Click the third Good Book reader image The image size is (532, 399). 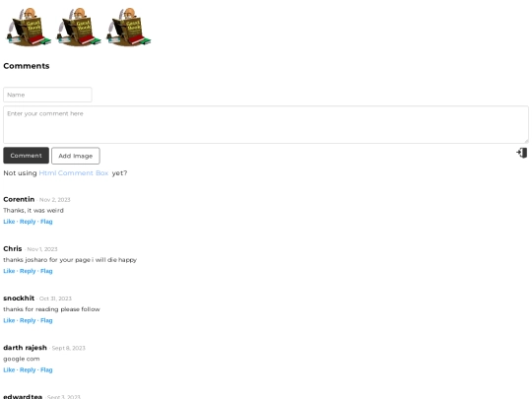click(x=128, y=28)
